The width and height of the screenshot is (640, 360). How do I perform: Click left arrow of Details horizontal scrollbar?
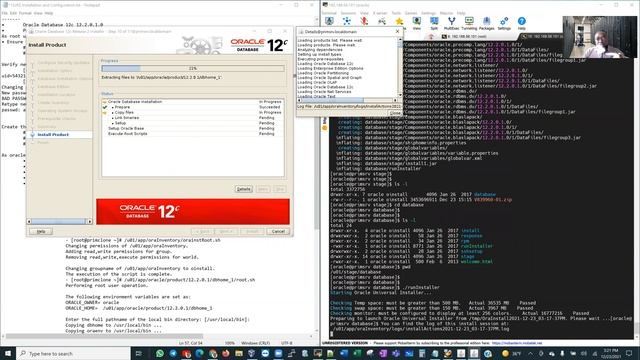(299, 100)
